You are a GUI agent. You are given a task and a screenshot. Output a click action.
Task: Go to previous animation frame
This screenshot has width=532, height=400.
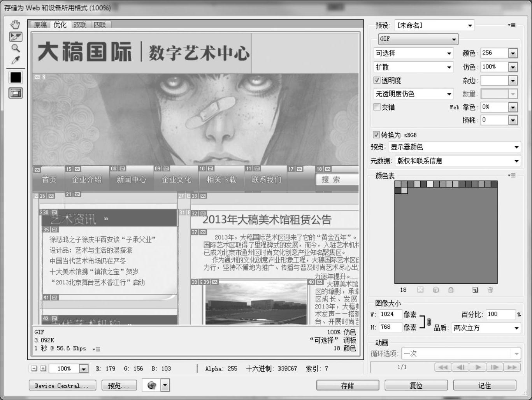(460, 367)
